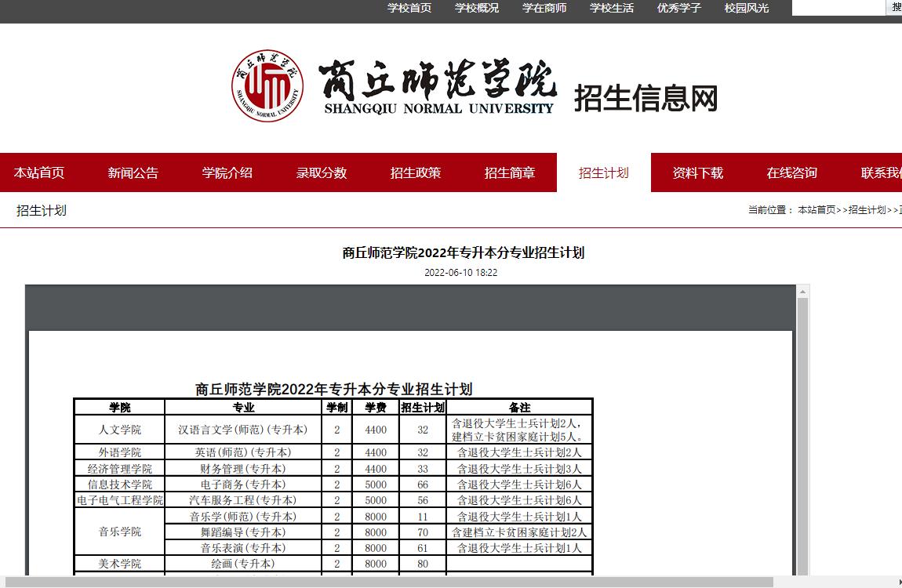
Task: Click remark 含建档立卡贫困家庭计划2人
Action: point(519,532)
